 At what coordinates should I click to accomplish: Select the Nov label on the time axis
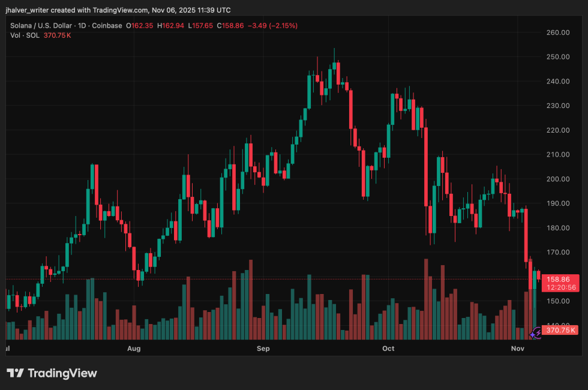(x=517, y=349)
